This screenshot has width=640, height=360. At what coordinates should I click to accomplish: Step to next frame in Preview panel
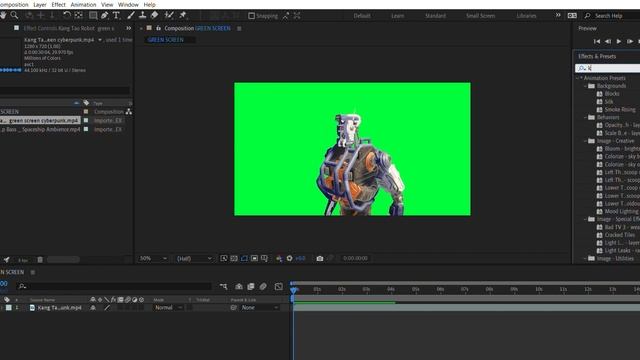tap(630, 41)
